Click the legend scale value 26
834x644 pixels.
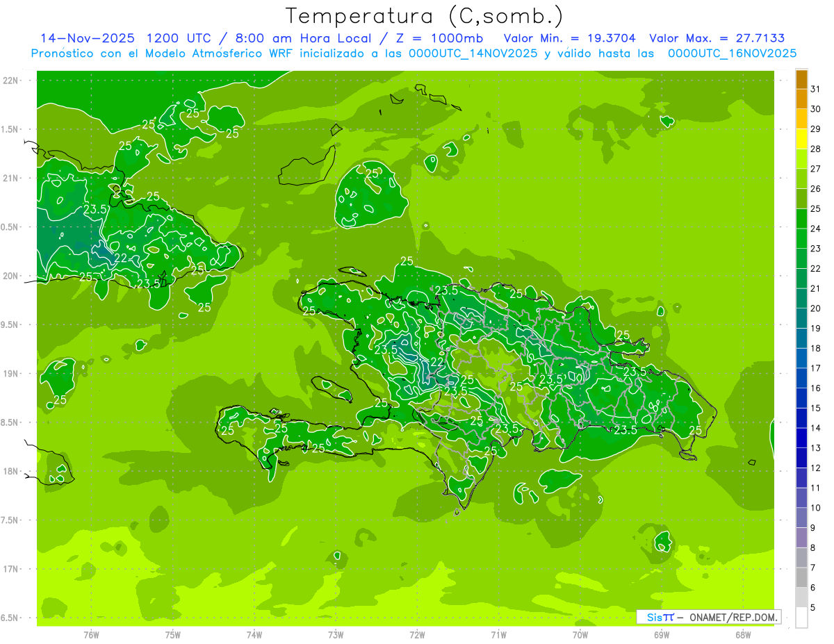click(816, 188)
